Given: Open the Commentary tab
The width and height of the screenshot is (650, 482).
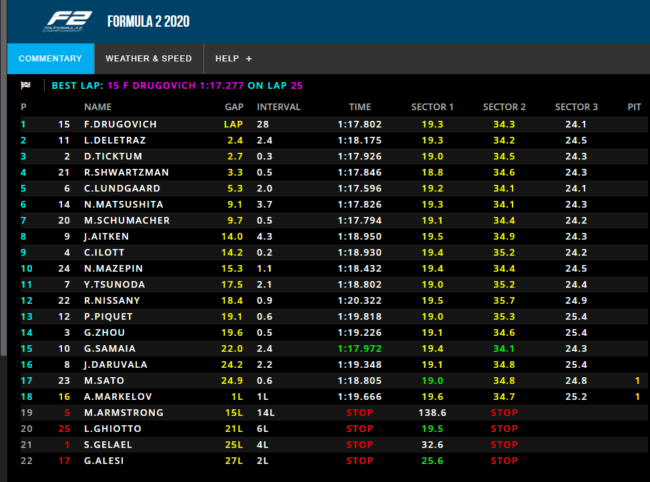Looking at the screenshot, I should pos(51,58).
